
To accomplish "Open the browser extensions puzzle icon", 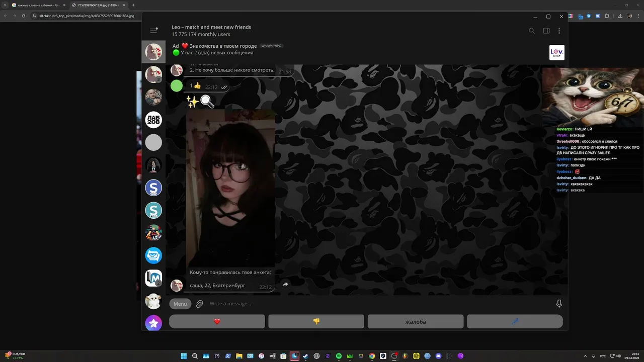I will [607, 16].
